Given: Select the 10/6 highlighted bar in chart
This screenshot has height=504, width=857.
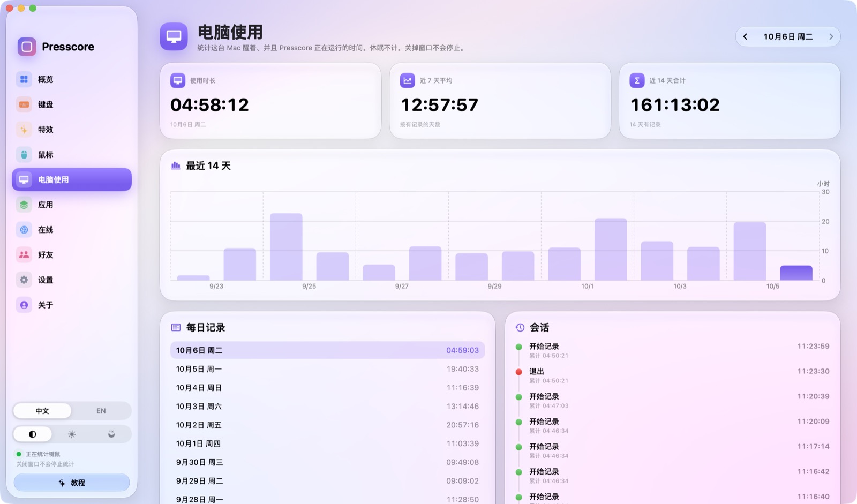Looking at the screenshot, I should pos(796,273).
